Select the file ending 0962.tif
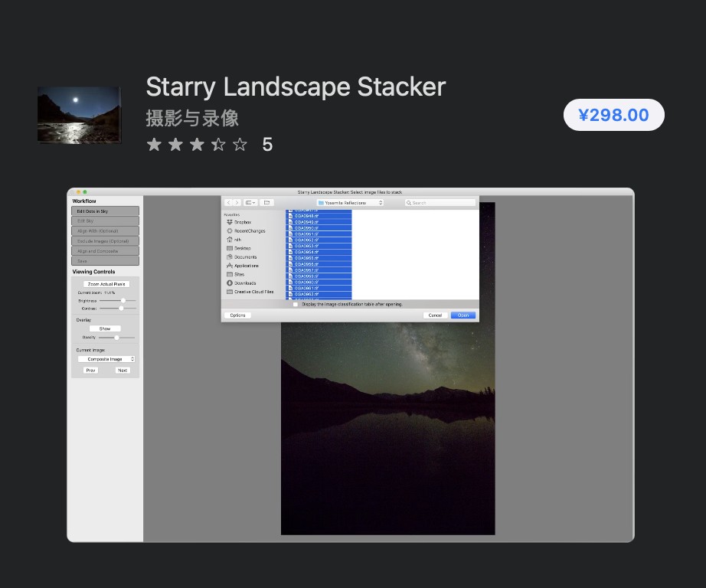Screen dimensions: 706x588 pos(319,294)
